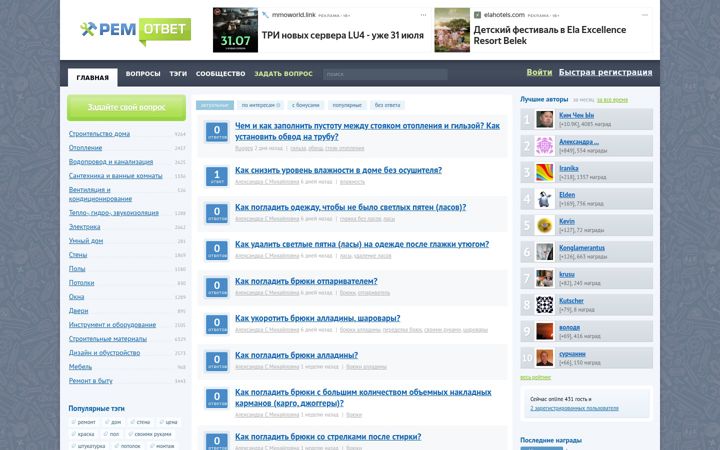This screenshot has width=720, height=450.
Task: Open володя's avatar image
Action: coord(545,332)
